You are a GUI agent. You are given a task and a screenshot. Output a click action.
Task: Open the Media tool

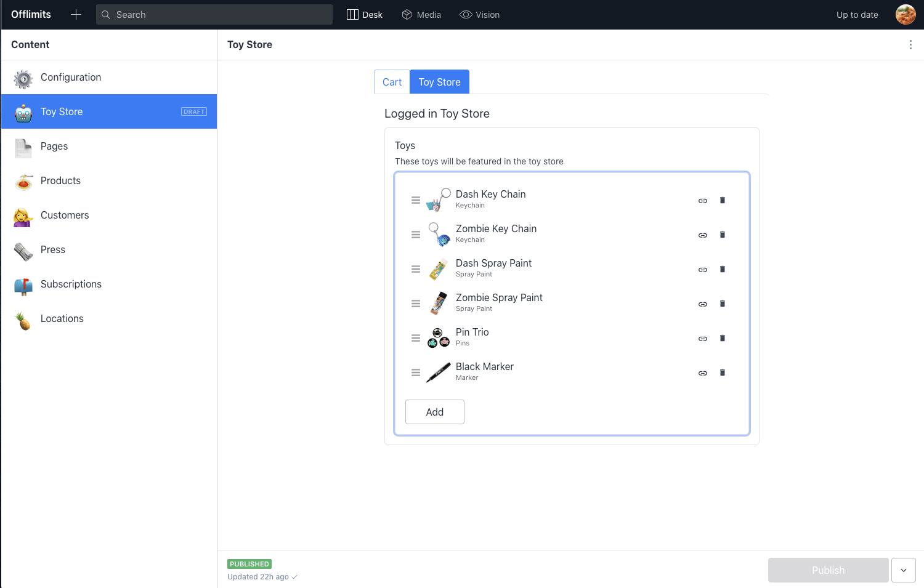421,15
